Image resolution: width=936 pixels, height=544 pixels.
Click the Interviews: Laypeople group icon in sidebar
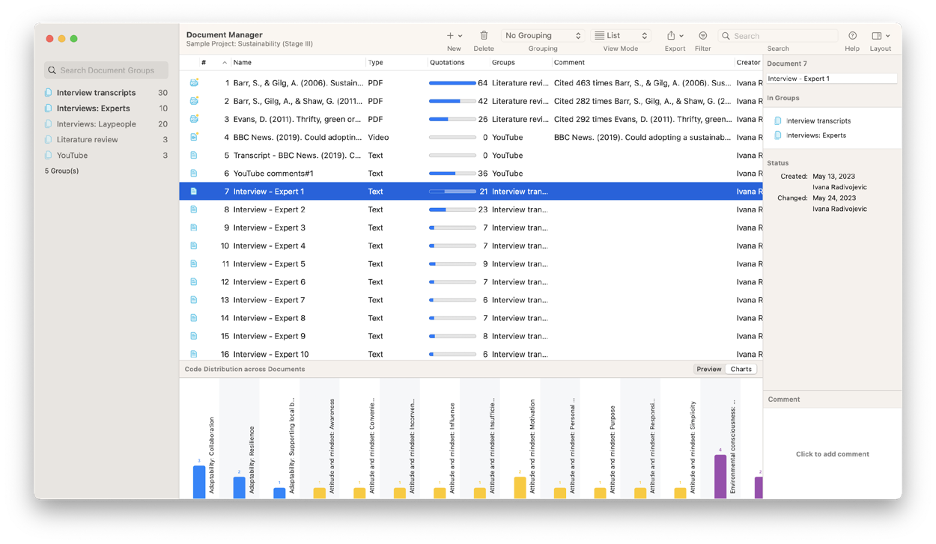click(48, 124)
